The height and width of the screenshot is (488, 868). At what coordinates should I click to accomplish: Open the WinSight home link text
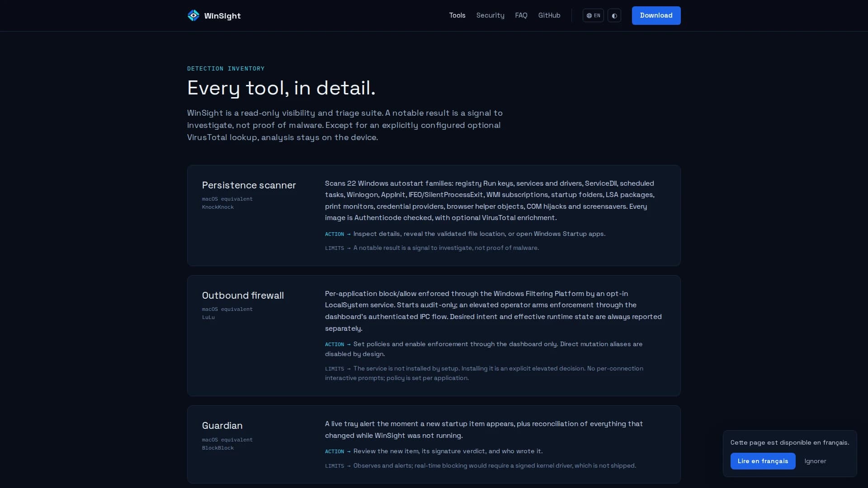point(222,16)
